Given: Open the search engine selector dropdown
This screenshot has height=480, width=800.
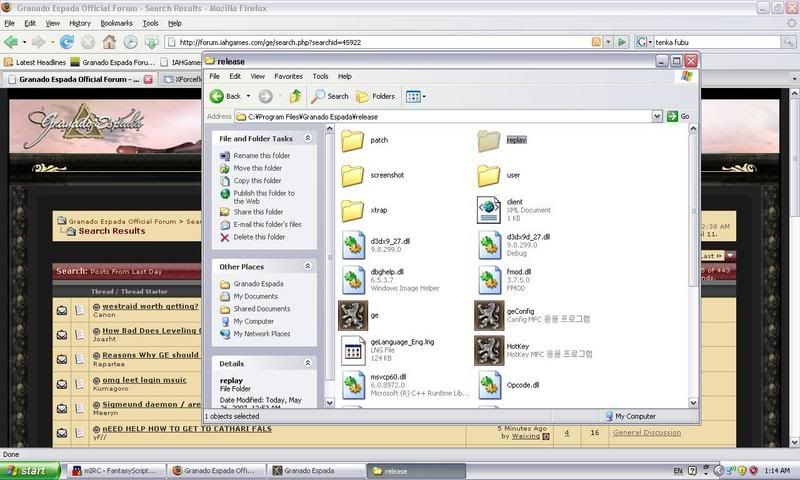Looking at the screenshot, I should coord(651,42).
